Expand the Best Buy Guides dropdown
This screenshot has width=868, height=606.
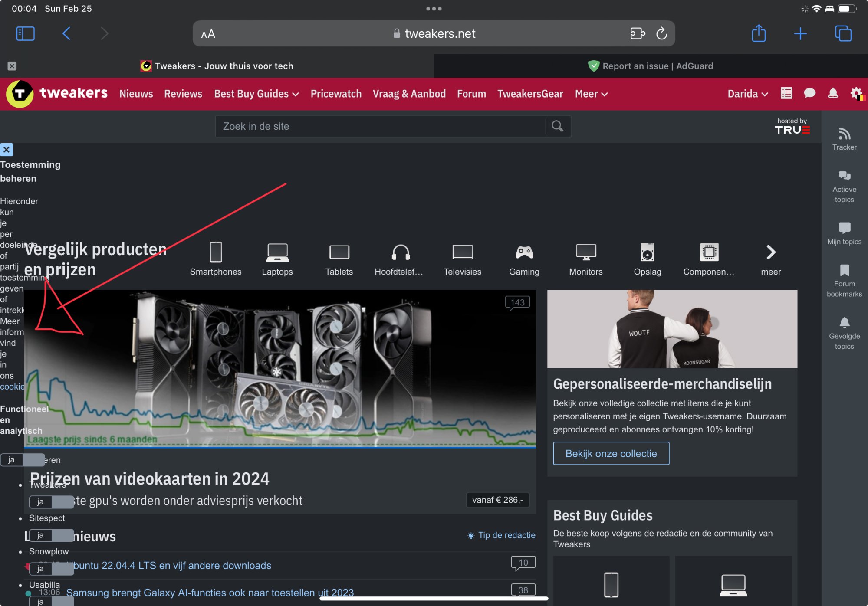pos(256,94)
